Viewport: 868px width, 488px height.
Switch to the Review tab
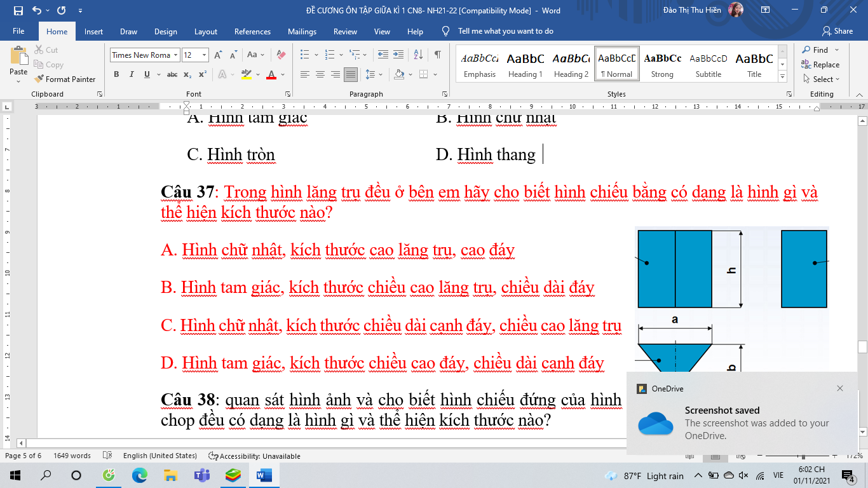click(346, 32)
